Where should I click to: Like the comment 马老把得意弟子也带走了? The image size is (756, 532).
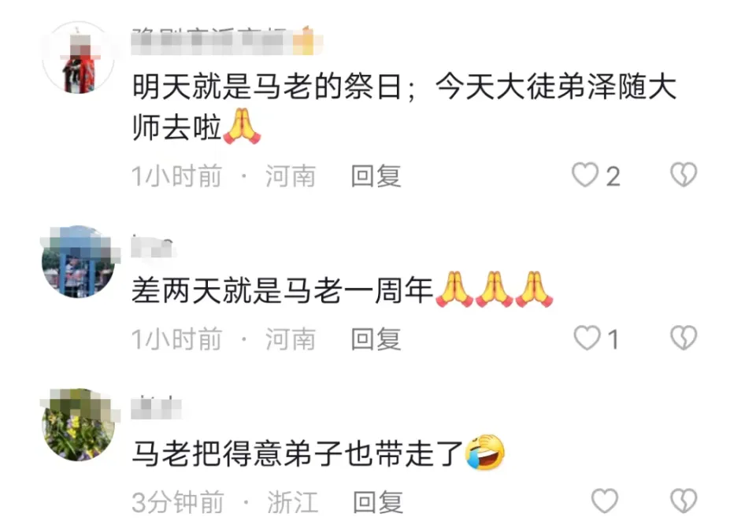pos(605,501)
